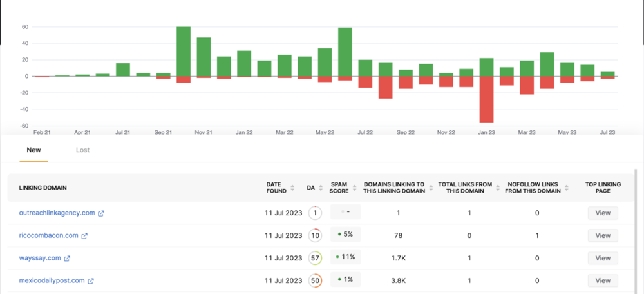Open external link icon beside wayssay.com
This screenshot has width=644, height=294.
67,259
